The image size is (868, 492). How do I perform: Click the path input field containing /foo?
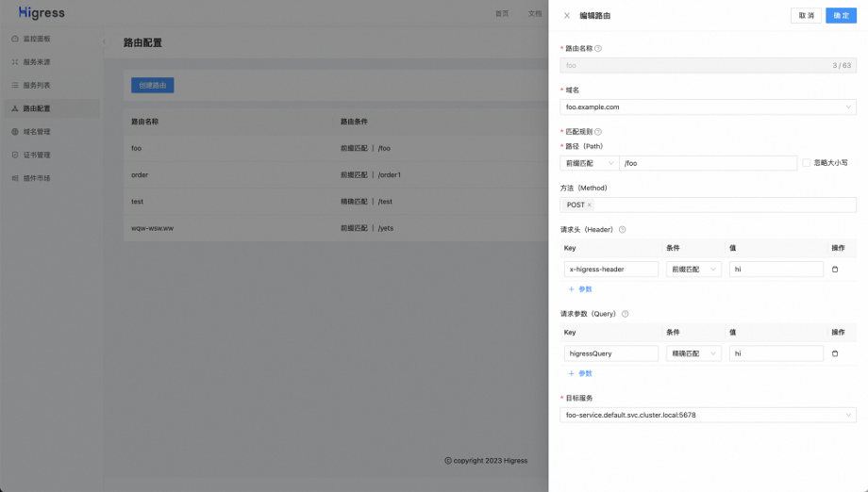click(x=708, y=163)
